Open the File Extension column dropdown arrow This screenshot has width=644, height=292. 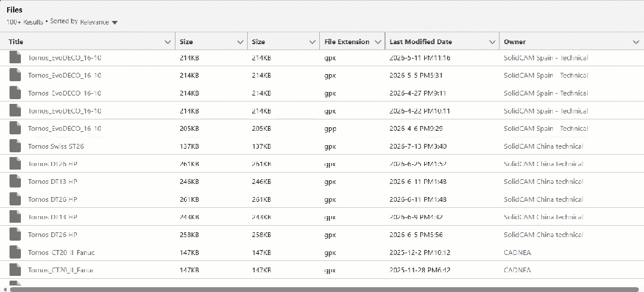[378, 42]
